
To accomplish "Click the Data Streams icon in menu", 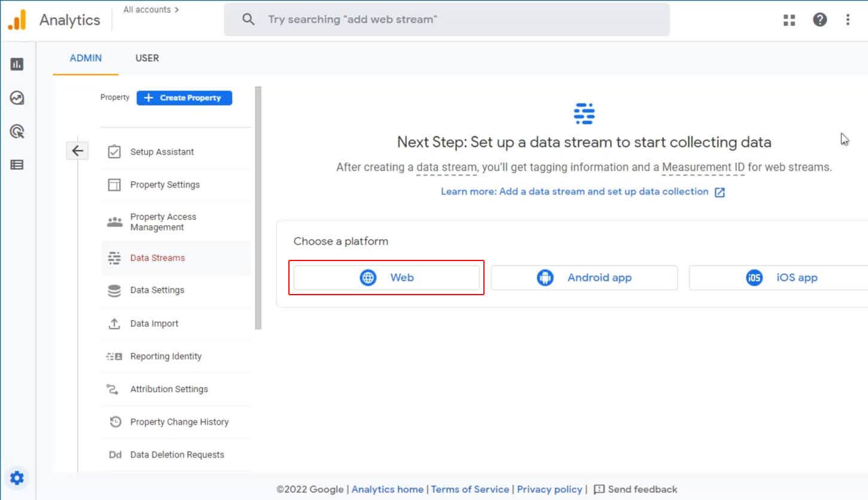I will tap(114, 258).
